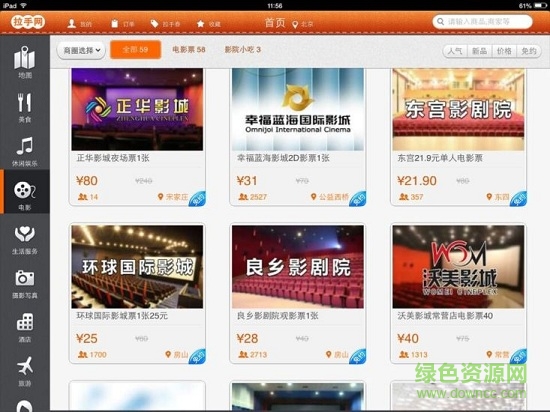Sort by 人气 popularity

click(455, 51)
